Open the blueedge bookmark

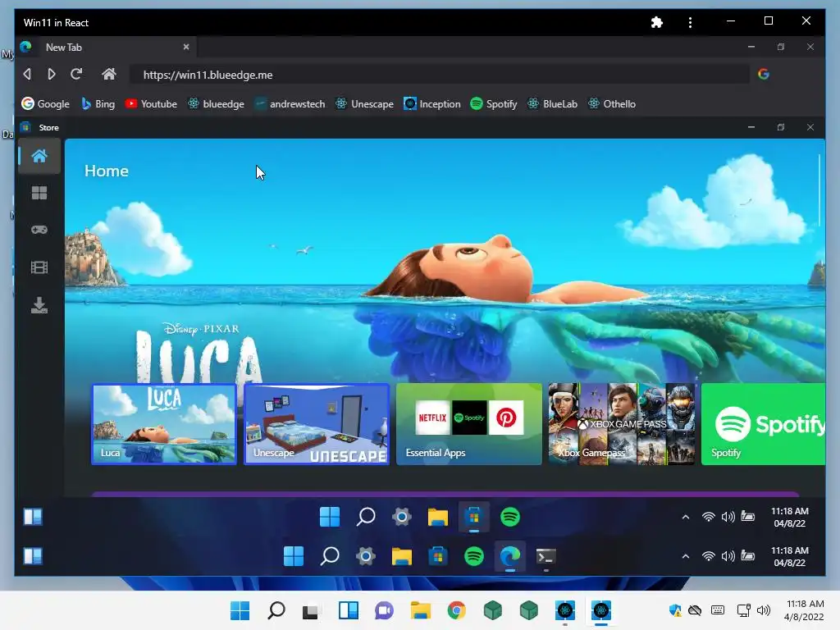coord(216,104)
